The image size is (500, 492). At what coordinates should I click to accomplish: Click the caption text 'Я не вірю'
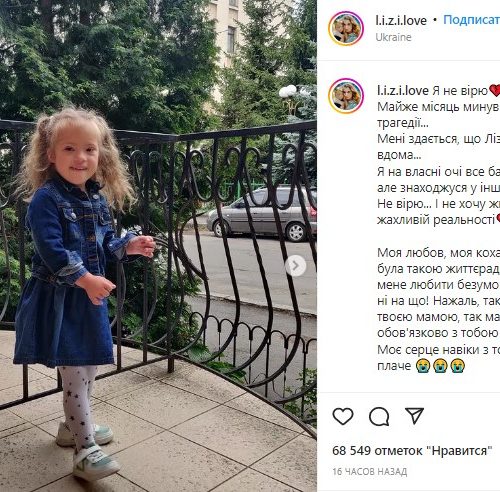[460, 91]
